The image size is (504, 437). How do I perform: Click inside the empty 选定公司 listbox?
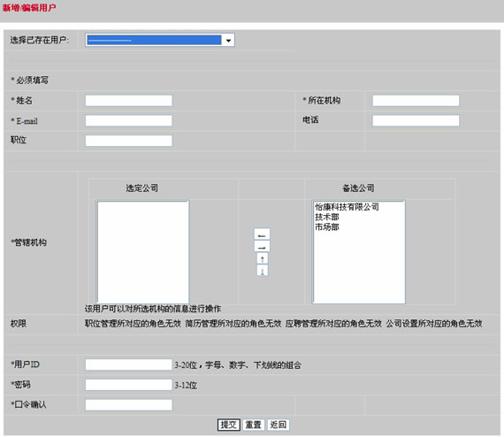tap(143, 252)
